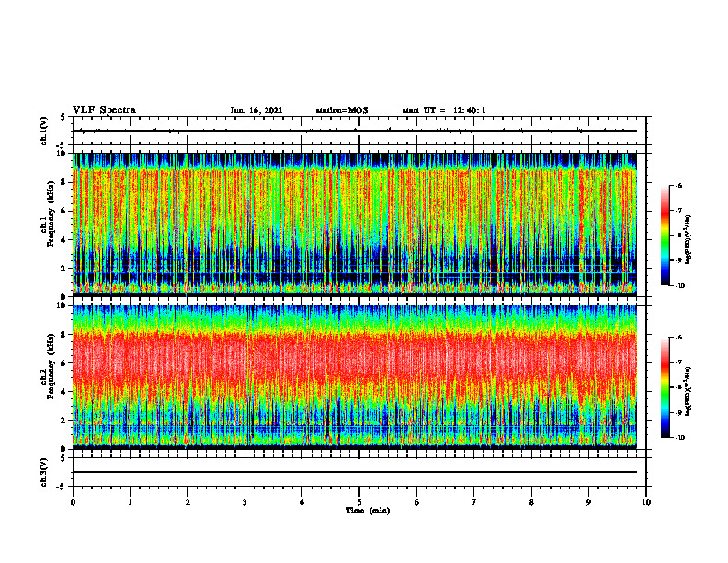Click the ch.2 spectrogram panel
728x563 pixels.
pos(355,377)
